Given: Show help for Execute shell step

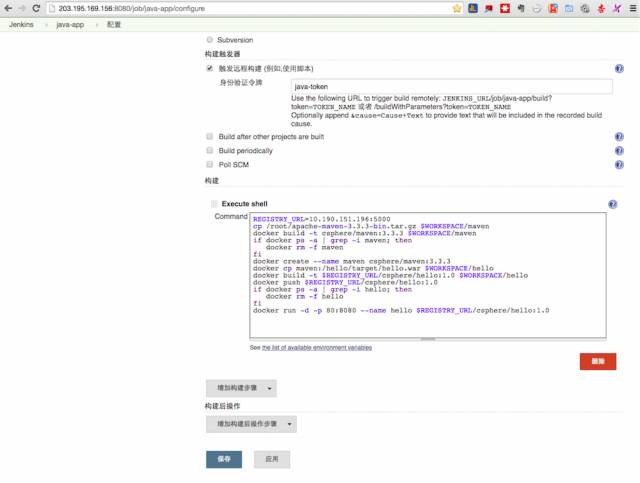Looking at the screenshot, I should 612,204.
